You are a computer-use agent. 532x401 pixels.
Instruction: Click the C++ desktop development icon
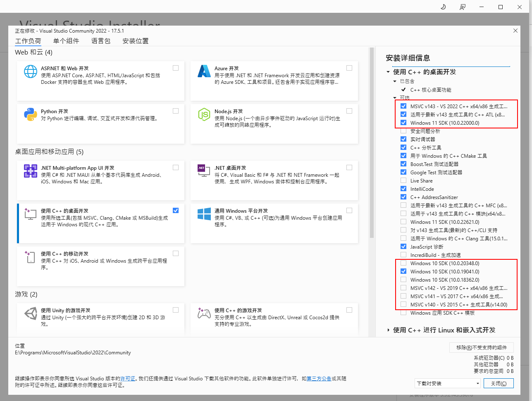point(31,214)
